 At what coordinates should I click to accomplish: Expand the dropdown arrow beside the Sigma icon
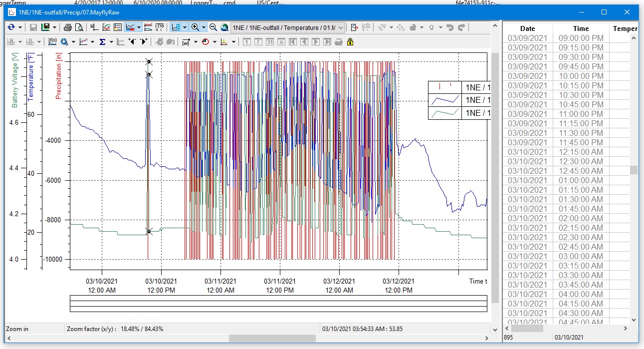(111, 42)
